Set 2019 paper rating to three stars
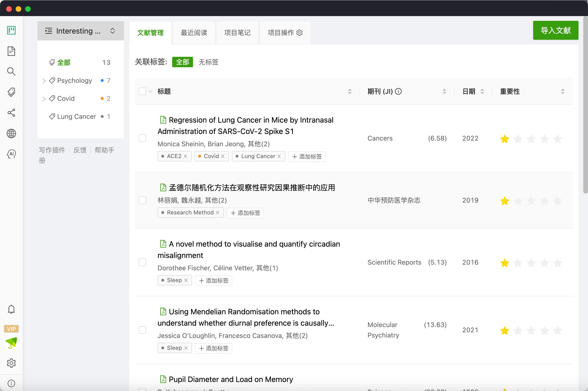The image size is (588, 391). (x=531, y=201)
